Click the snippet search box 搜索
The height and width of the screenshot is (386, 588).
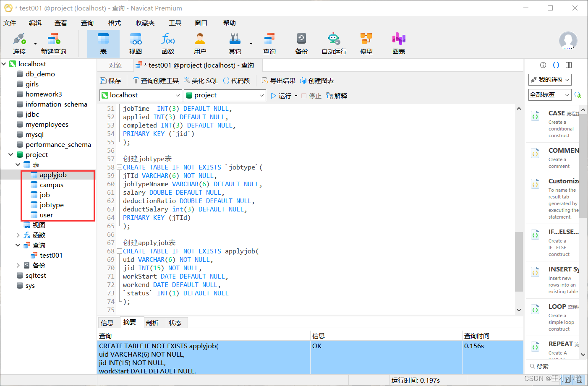(552, 366)
